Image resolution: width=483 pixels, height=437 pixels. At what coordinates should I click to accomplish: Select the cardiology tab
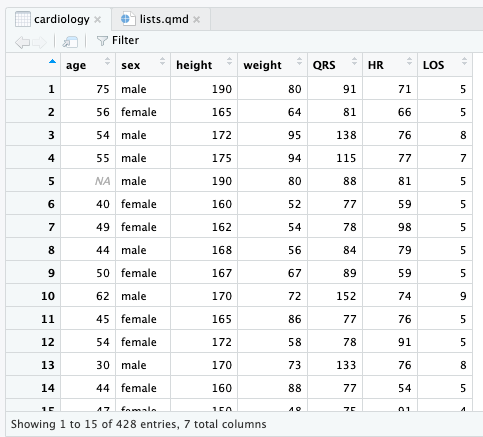(58, 19)
